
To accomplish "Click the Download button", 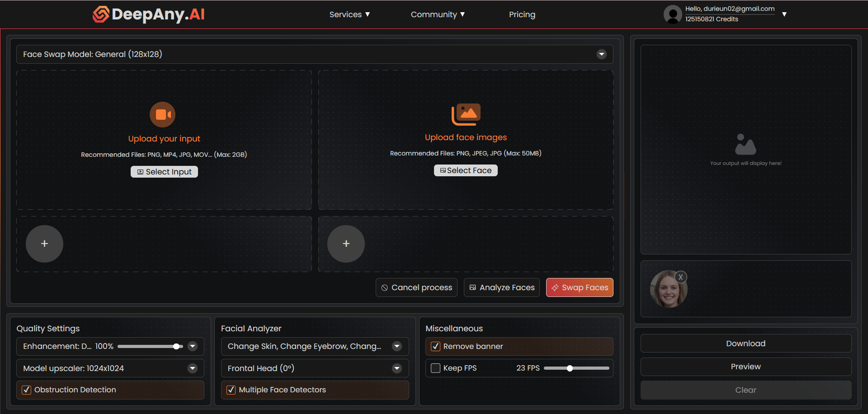I will pos(746,343).
